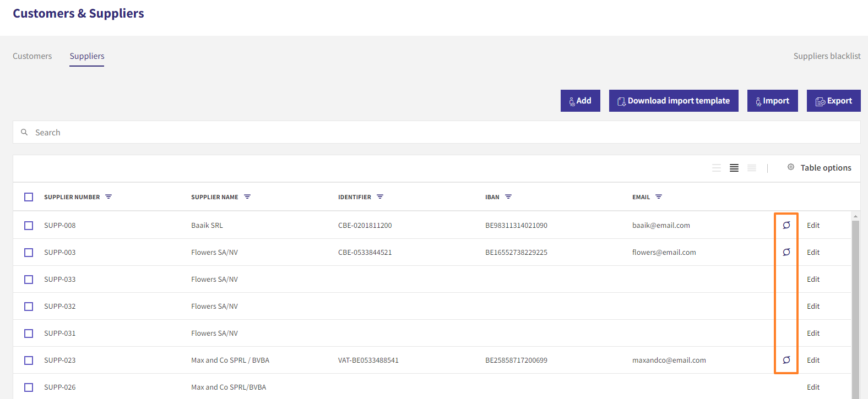Viewport: 868px width, 399px height.
Task: Check the SUPP-023 row checkbox
Action: (x=29, y=360)
